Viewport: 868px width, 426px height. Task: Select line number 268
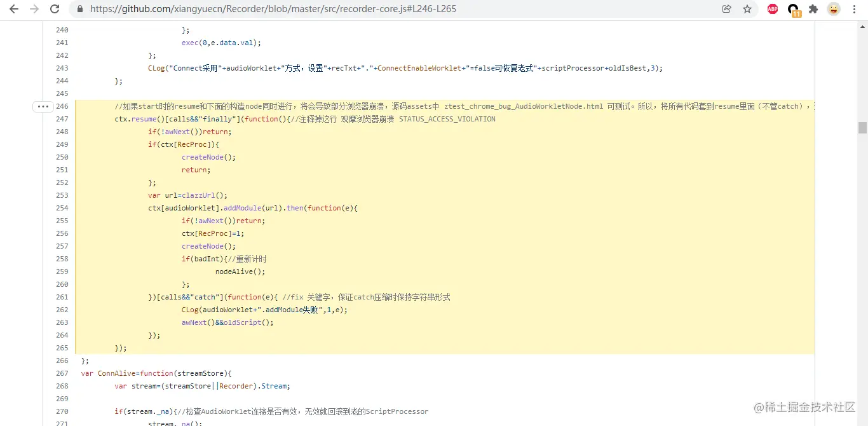tap(62, 386)
